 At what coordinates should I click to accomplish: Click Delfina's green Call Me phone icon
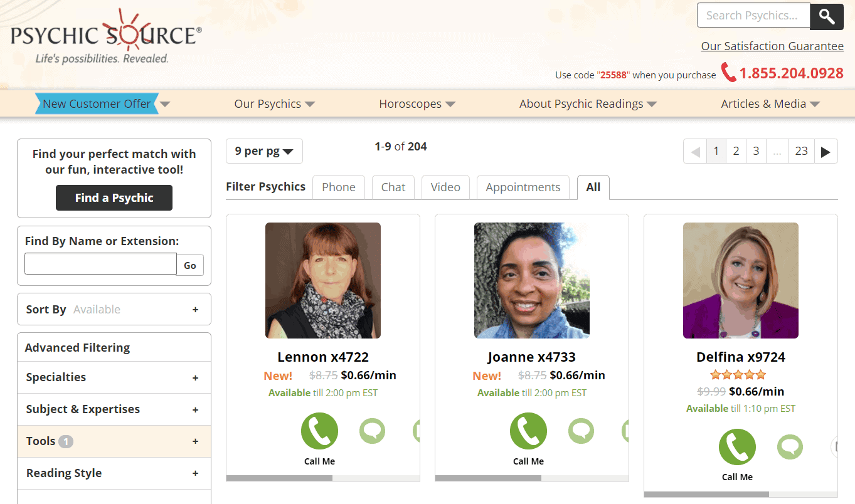click(737, 446)
